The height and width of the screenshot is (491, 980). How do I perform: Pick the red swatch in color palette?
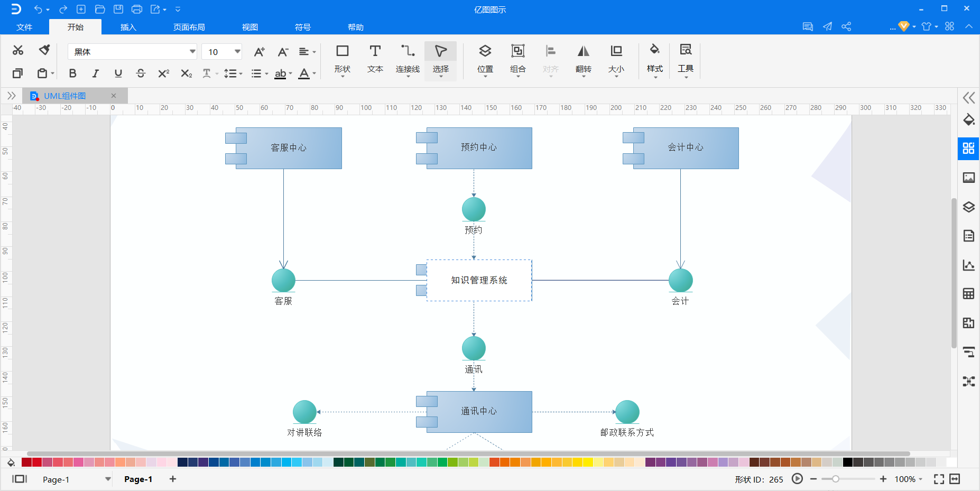point(37,462)
